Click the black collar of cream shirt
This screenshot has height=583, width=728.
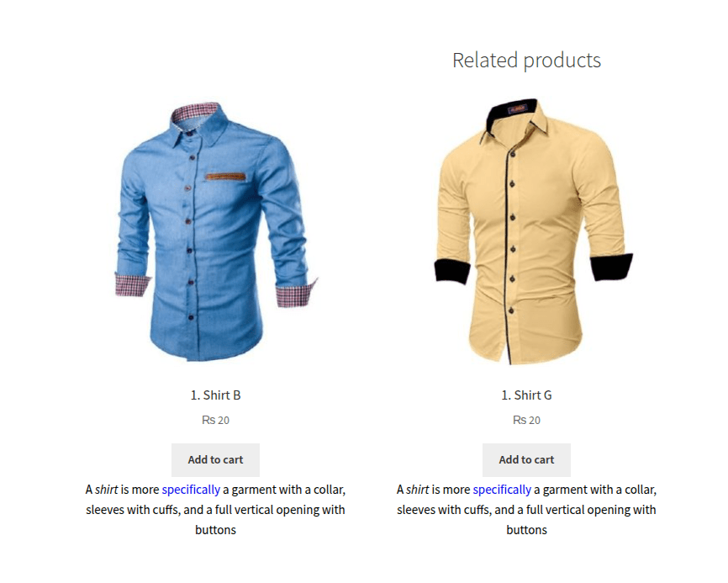(511, 112)
